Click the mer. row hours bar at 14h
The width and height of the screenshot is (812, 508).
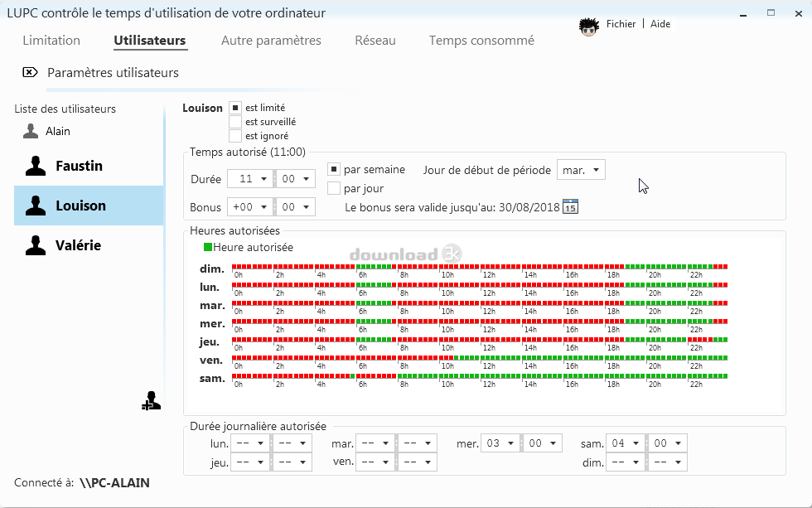(524, 322)
